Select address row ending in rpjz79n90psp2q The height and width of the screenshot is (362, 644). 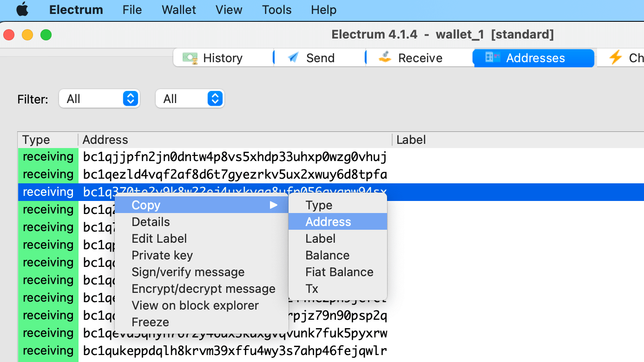tap(331, 316)
